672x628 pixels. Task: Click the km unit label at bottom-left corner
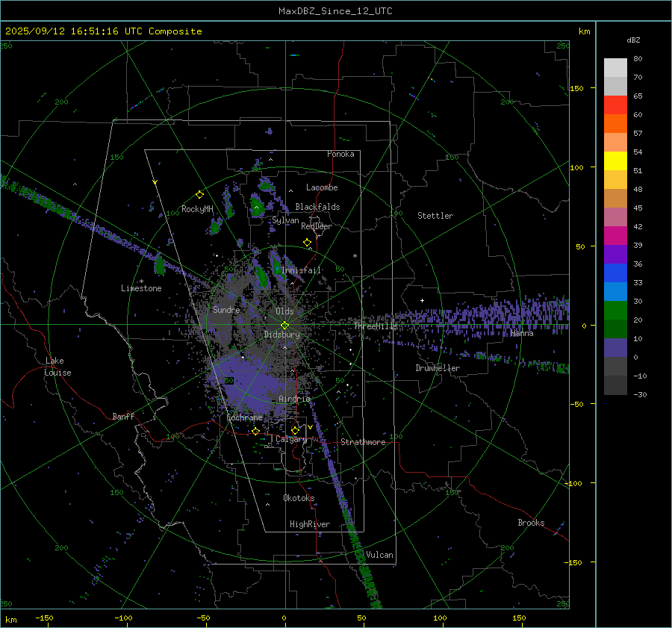point(11,620)
